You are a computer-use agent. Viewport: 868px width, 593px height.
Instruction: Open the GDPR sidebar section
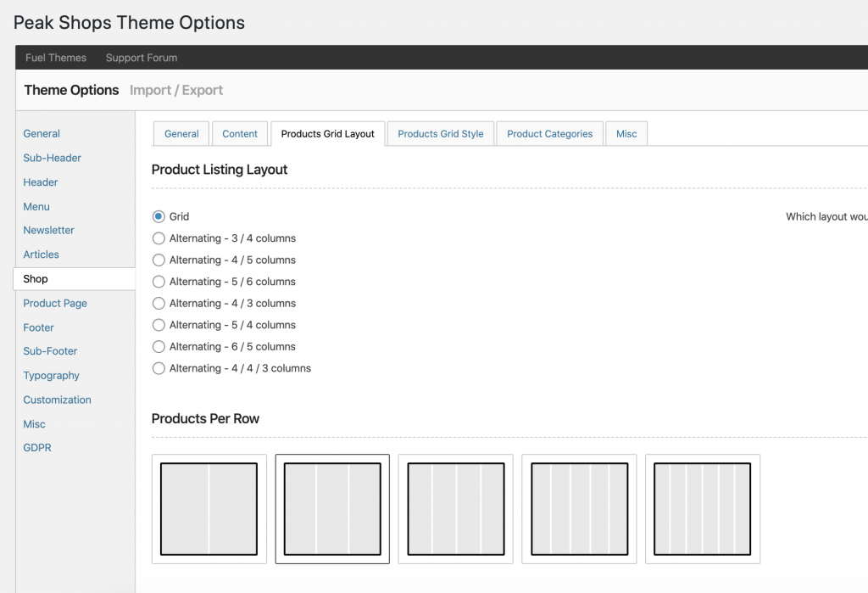(37, 448)
